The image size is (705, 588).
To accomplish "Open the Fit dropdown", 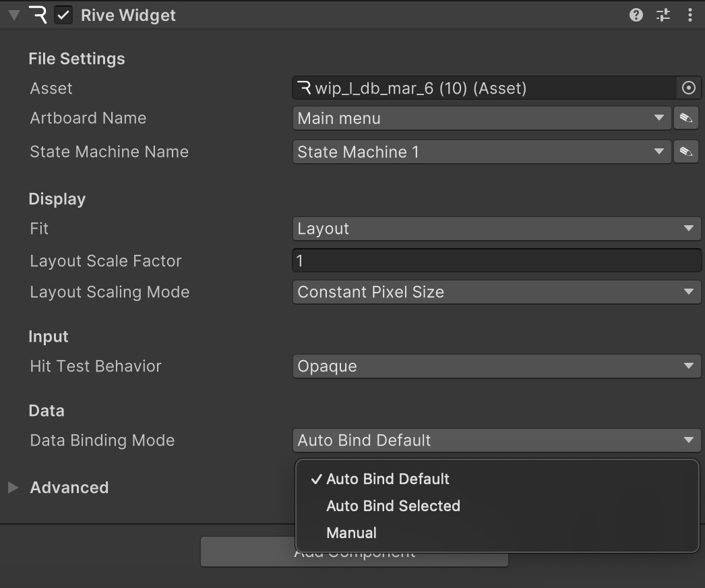I will (496, 229).
